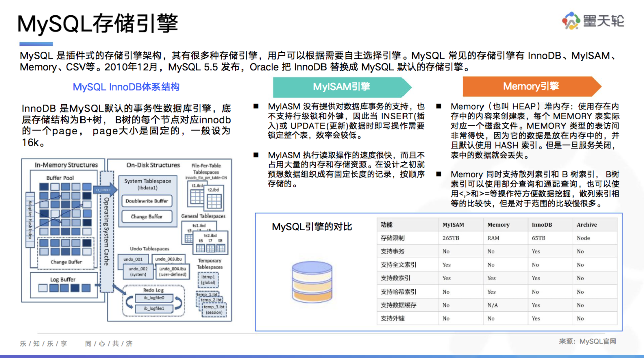The width and height of the screenshot is (644, 358).
Task: Select the 支持数据缓存 row label
Action: (x=398, y=305)
